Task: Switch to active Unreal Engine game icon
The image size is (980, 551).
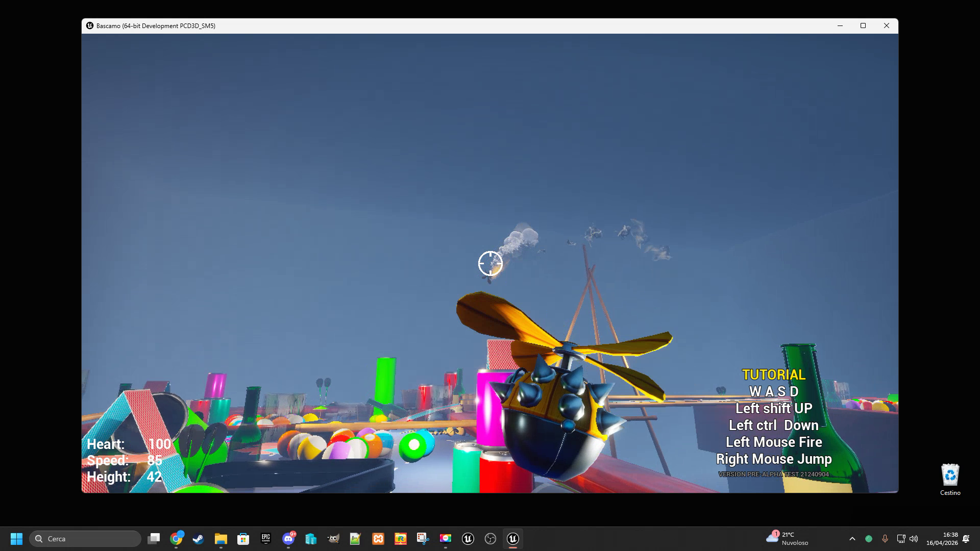Action: [512, 539]
